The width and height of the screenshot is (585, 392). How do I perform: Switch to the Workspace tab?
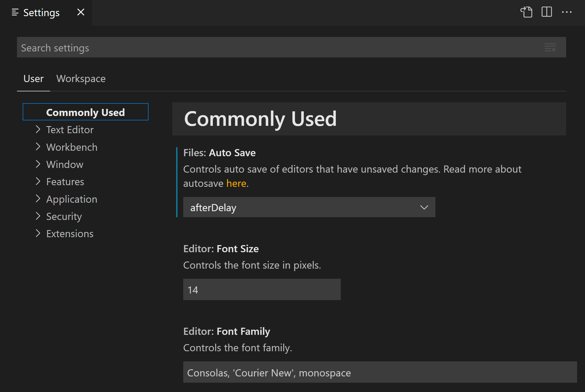pyautogui.click(x=81, y=78)
